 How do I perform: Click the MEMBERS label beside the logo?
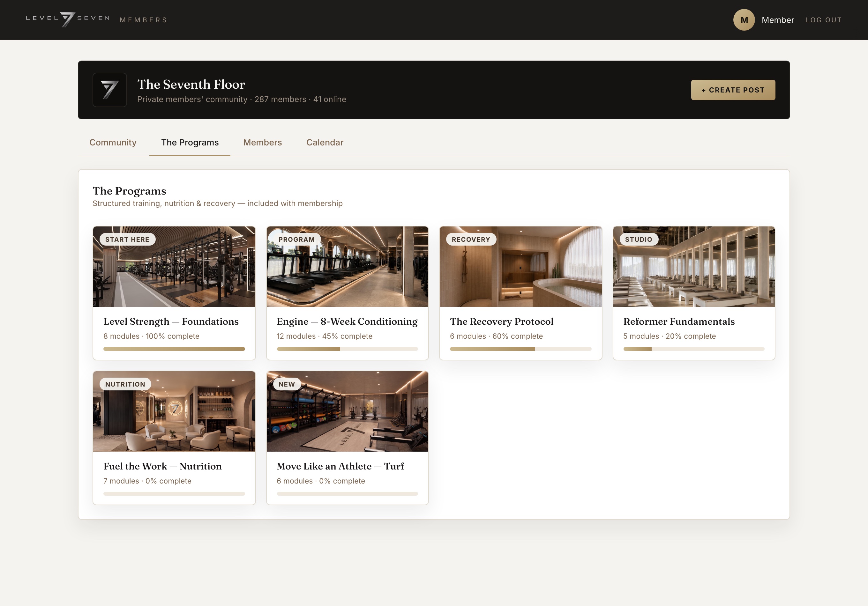tap(144, 20)
